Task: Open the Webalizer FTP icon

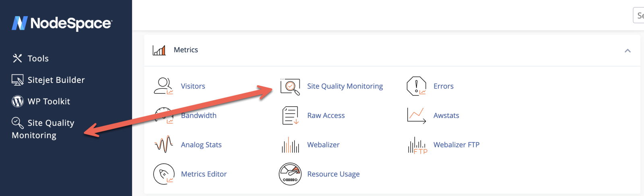Action: 417,145
